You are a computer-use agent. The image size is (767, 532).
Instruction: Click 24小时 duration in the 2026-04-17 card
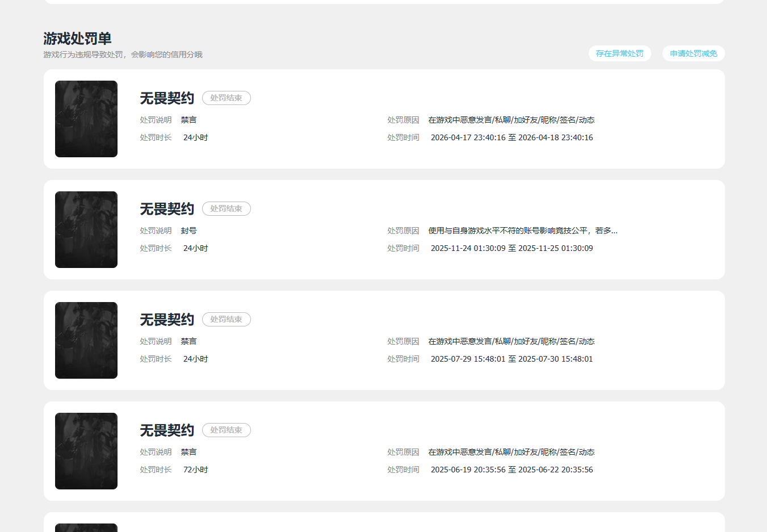tap(195, 137)
